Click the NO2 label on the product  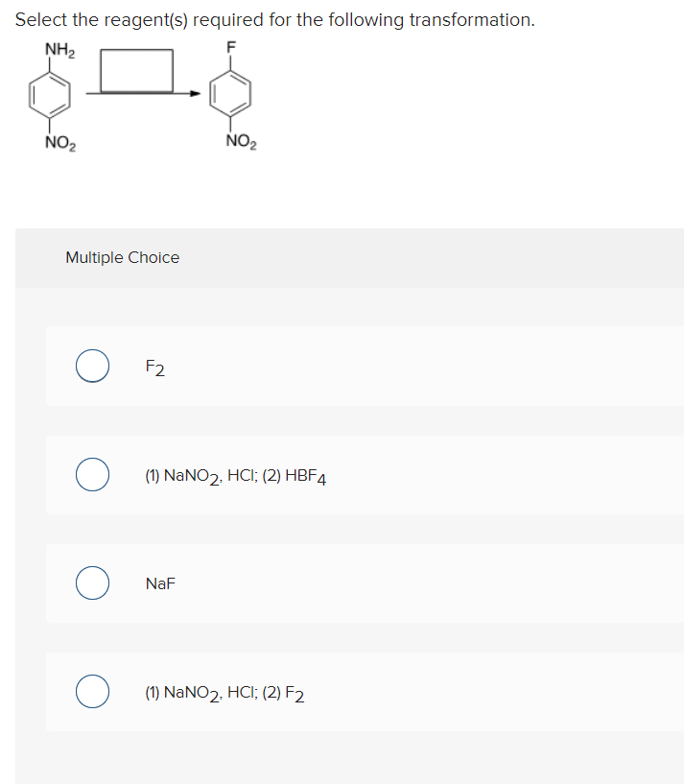[240, 139]
